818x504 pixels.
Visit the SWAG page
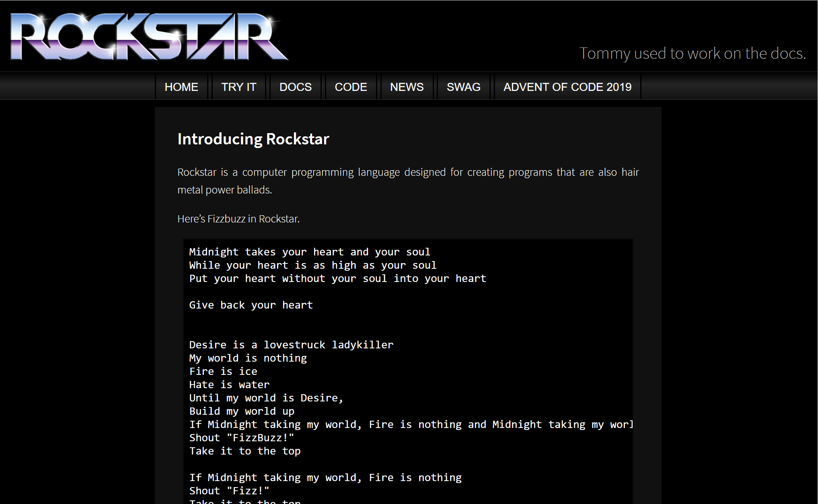(x=463, y=87)
